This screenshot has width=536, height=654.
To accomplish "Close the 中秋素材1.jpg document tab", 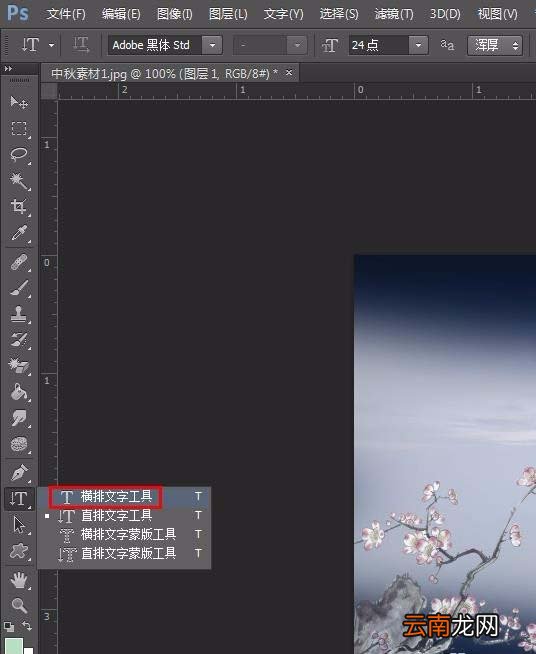I will [x=289, y=73].
